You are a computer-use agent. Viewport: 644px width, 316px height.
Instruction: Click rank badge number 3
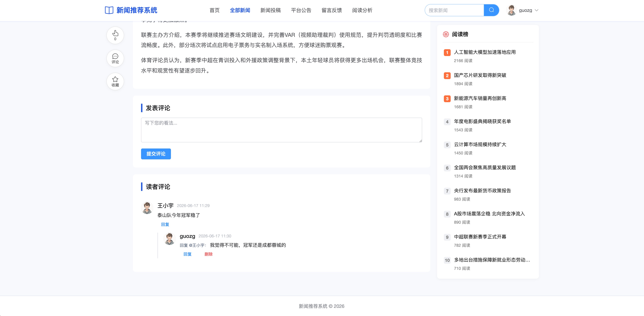click(x=447, y=99)
